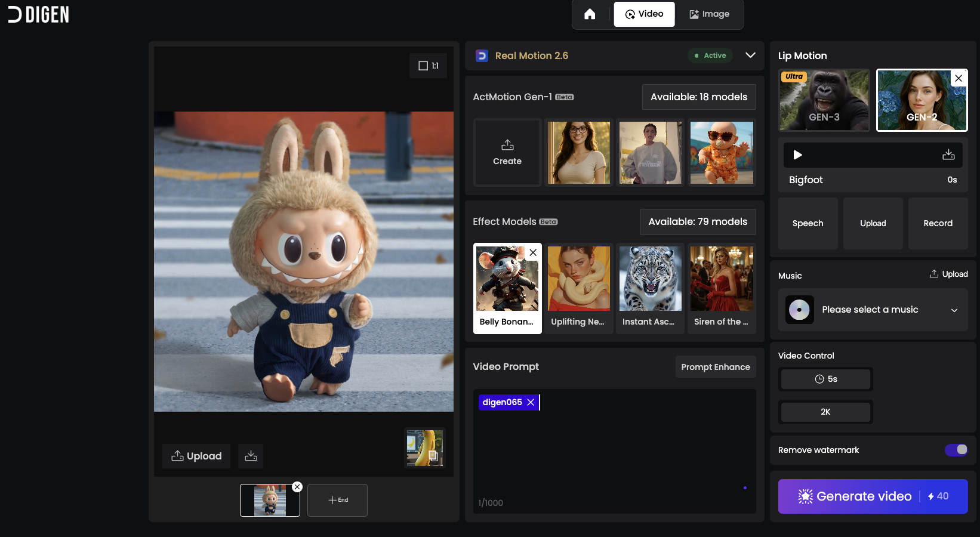Click the 1/1000 character counter
This screenshot has width=980, height=537.
491,503
